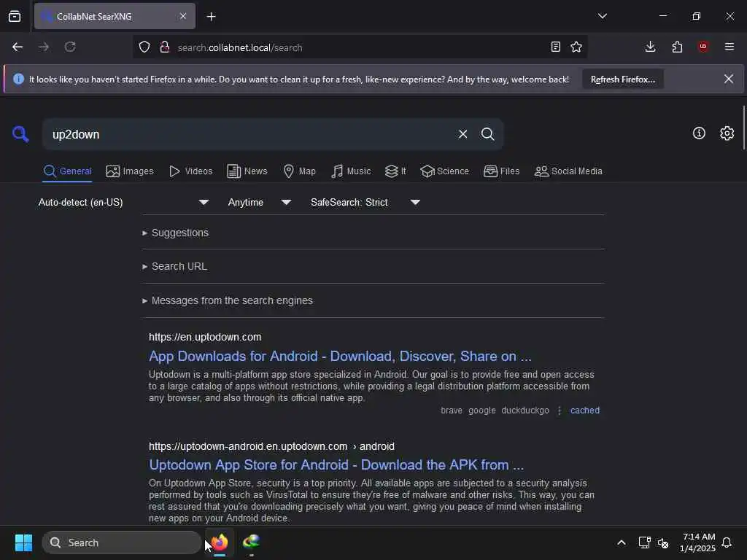Switch to the Videos tab
The height and width of the screenshot is (560, 747).
coord(190,171)
